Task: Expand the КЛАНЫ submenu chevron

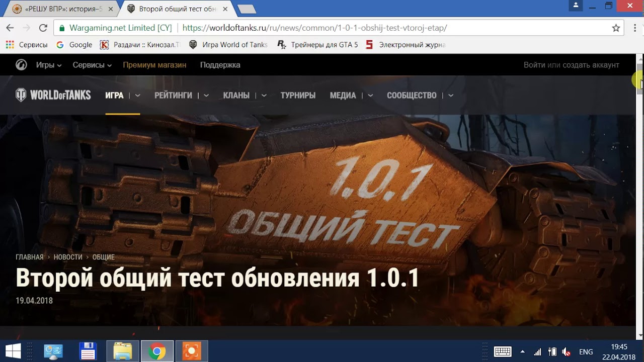Action: [264, 96]
